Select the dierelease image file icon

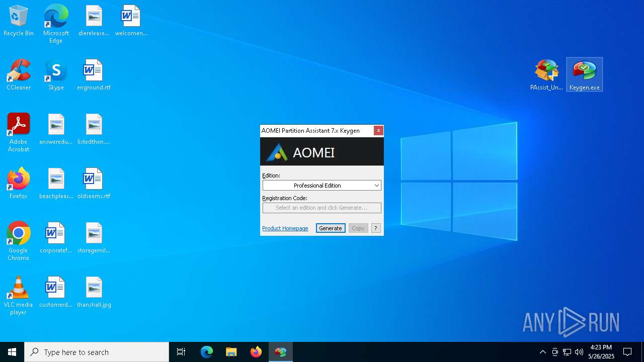tap(94, 21)
